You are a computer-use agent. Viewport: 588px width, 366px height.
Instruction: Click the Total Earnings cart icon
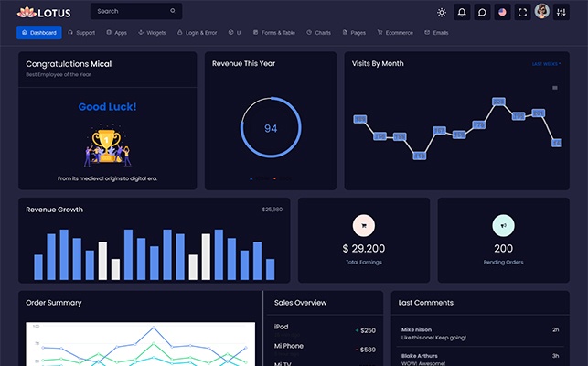pyautogui.click(x=363, y=225)
